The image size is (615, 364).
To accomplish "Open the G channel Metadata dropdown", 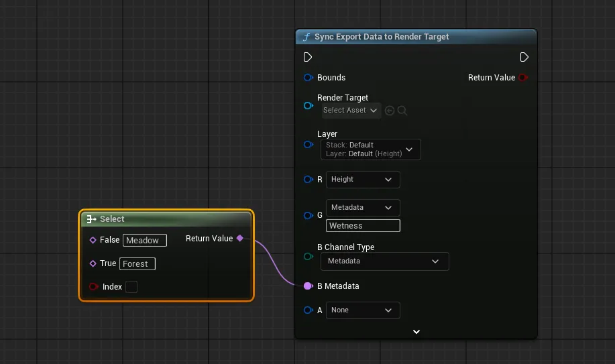I will 362,208.
